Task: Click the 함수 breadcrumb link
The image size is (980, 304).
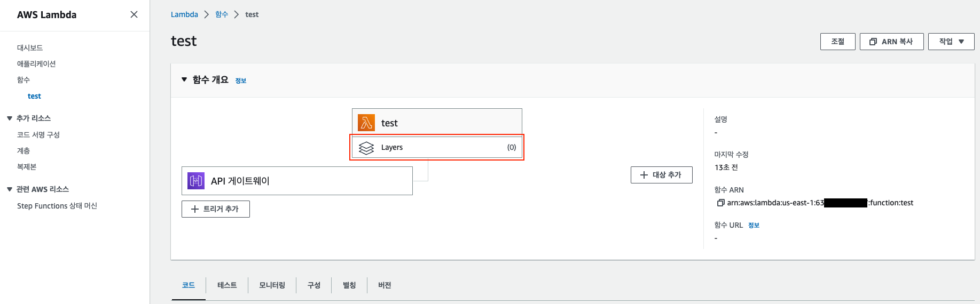Action: tap(222, 14)
